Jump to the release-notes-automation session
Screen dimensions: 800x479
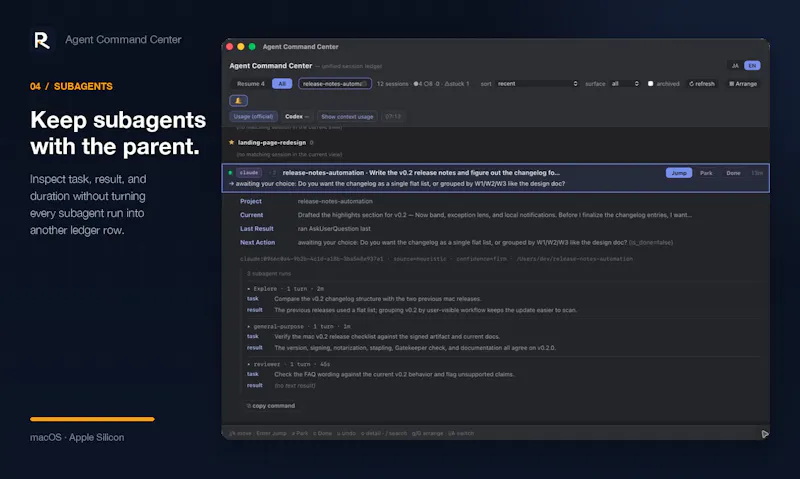click(x=679, y=173)
